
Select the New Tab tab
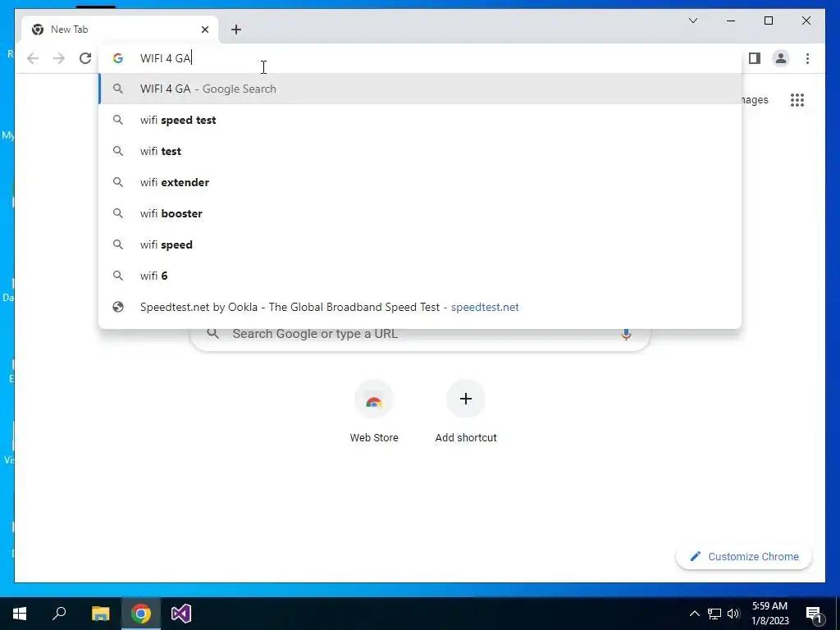(x=120, y=30)
